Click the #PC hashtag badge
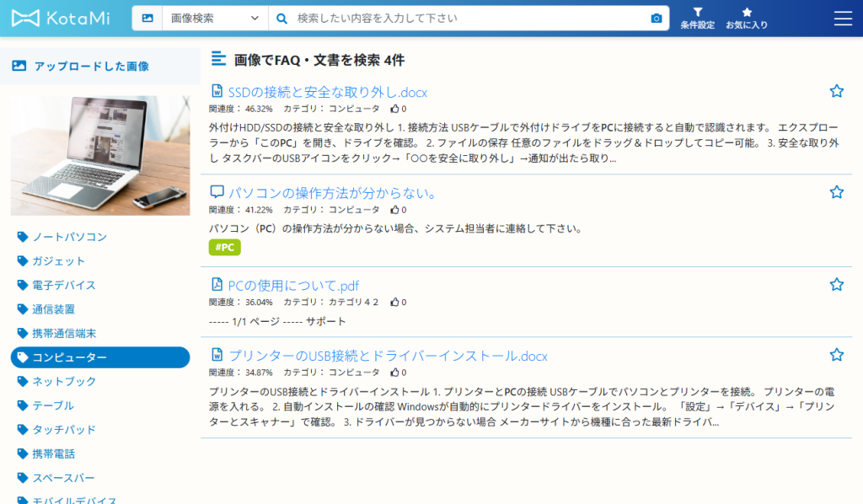The image size is (863, 504). tap(224, 247)
